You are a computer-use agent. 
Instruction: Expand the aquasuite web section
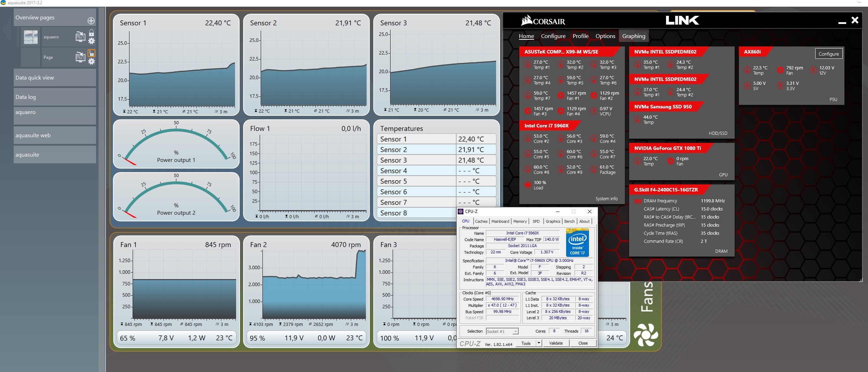tap(55, 135)
